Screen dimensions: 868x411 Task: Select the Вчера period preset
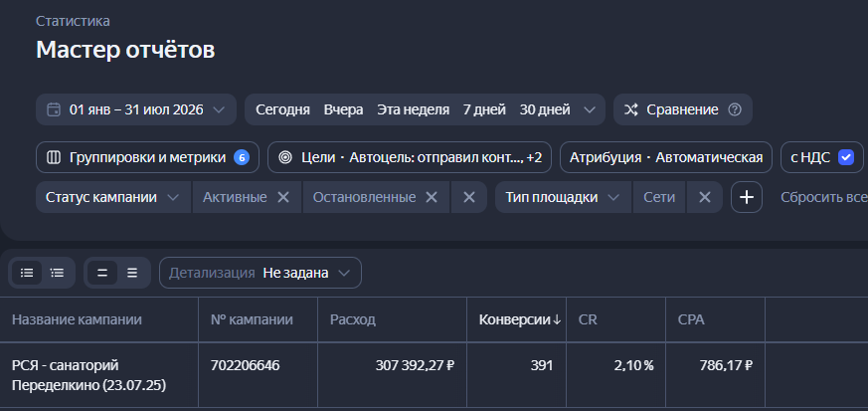[343, 109]
